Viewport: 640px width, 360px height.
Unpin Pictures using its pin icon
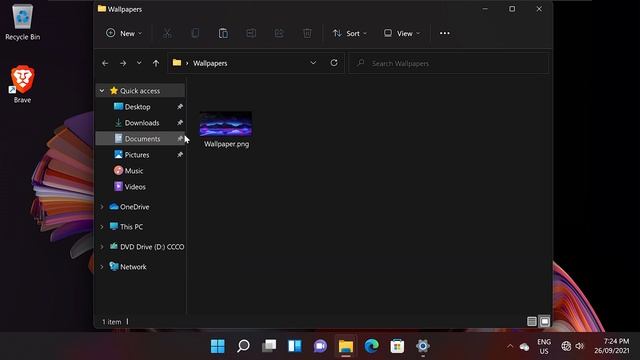click(180, 155)
